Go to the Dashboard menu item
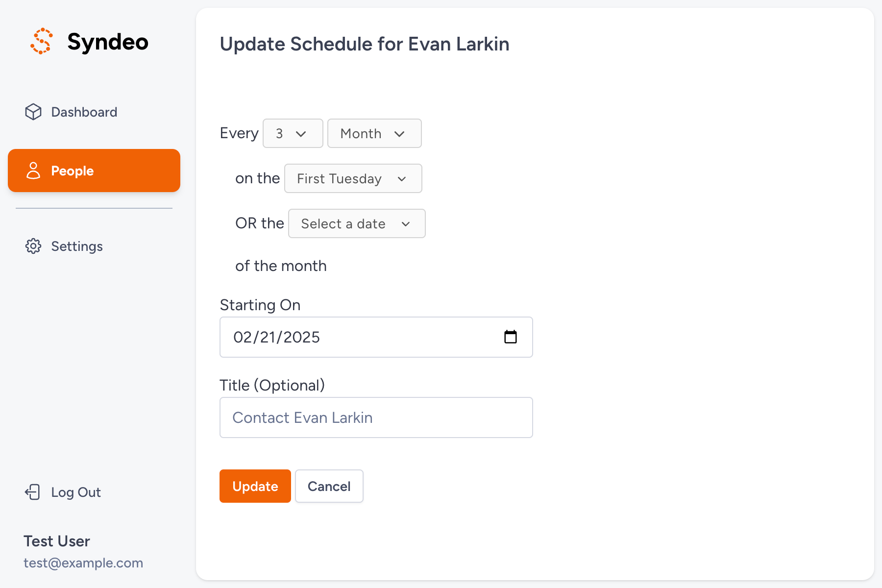882x588 pixels. pyautogui.click(x=84, y=112)
